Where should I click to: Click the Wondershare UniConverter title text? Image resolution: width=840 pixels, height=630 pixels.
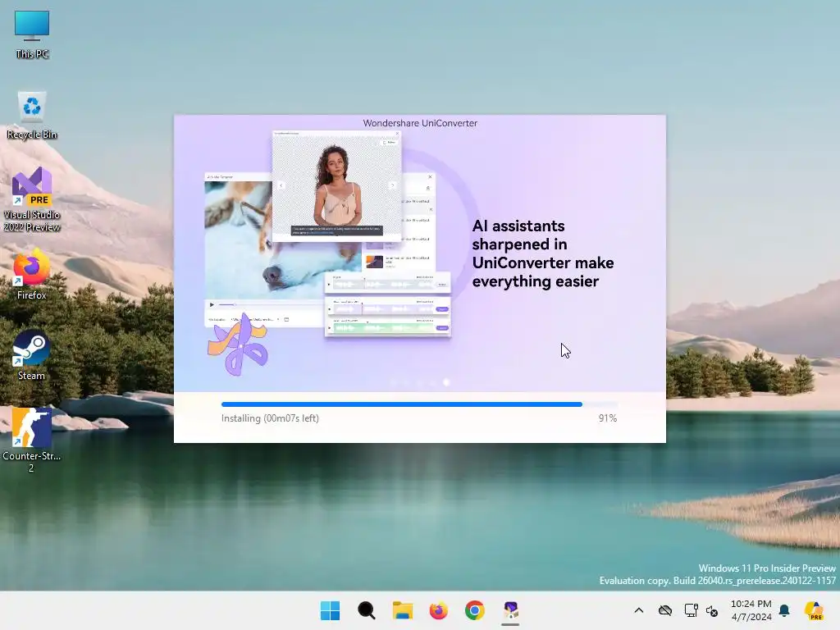tap(420, 123)
